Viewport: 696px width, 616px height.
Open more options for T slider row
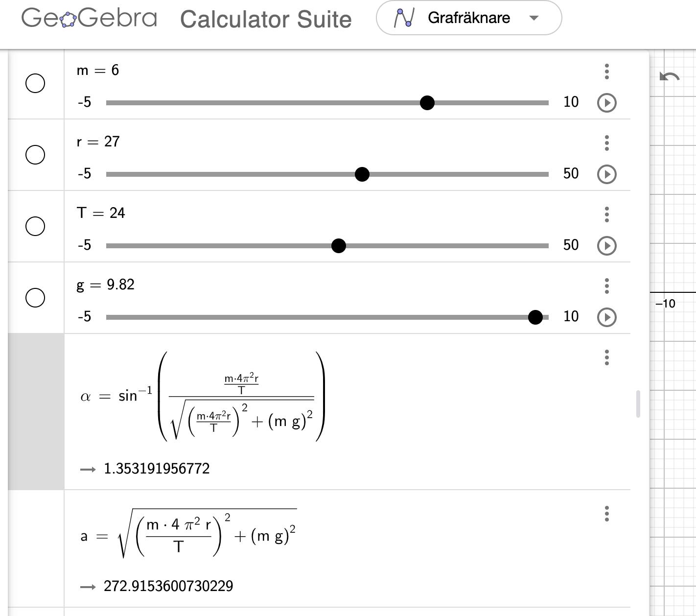tap(606, 214)
